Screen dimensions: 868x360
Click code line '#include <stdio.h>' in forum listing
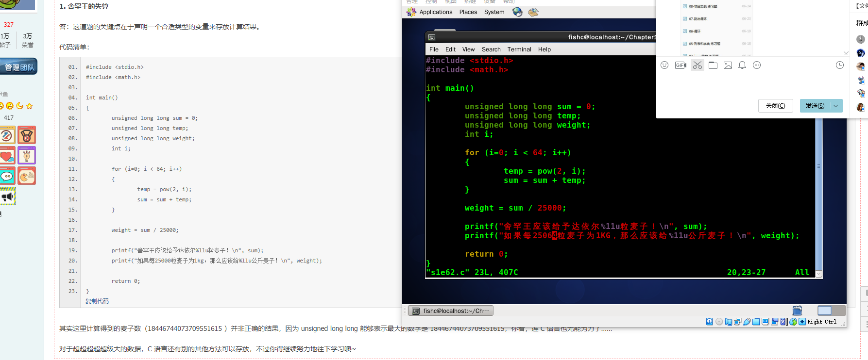(x=115, y=67)
